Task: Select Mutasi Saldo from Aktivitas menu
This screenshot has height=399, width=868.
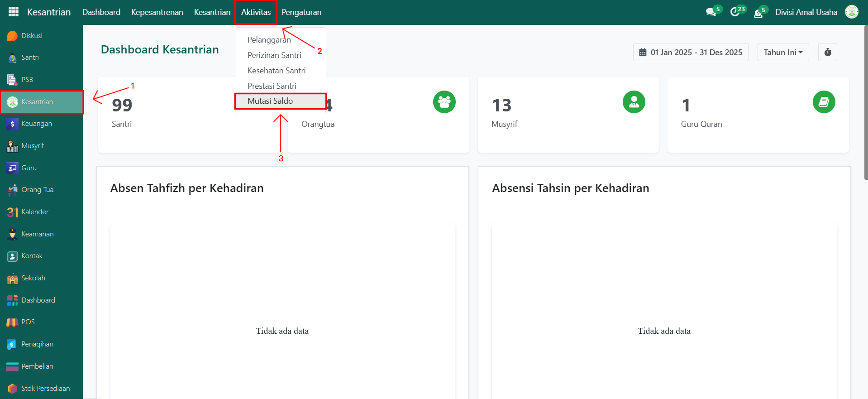Action: click(270, 101)
